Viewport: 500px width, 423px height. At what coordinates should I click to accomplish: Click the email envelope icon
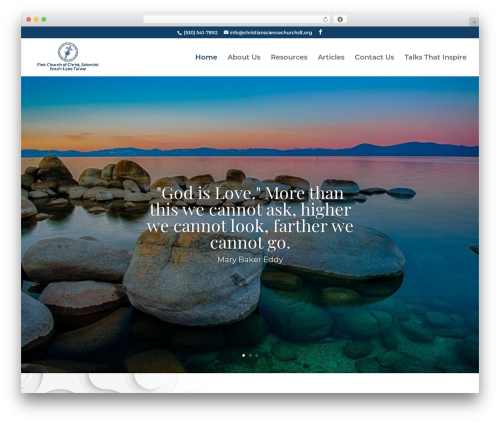coord(226,32)
